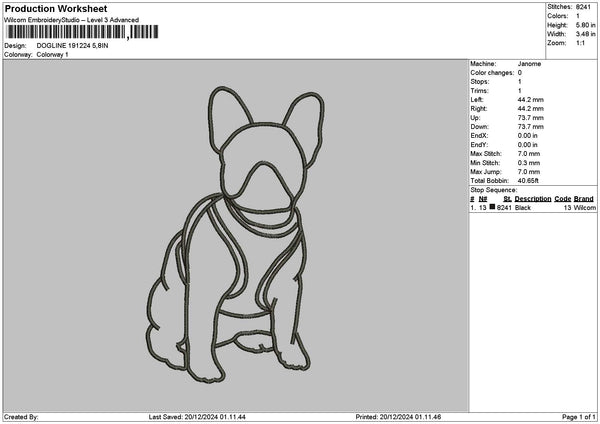The height and width of the screenshot is (424, 600).
Task: Click the 'Stops:' label
Action: 480,82
